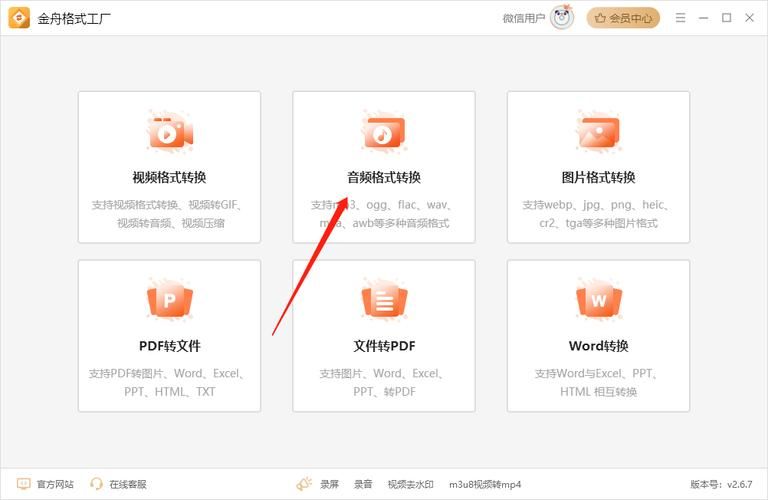Click the audio format conversion music icon

point(383,132)
